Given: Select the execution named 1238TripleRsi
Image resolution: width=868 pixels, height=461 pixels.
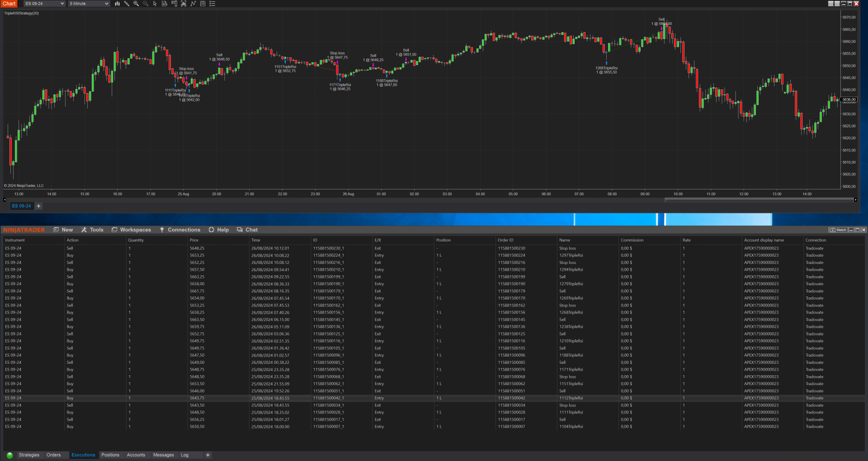Looking at the screenshot, I should click(x=571, y=327).
